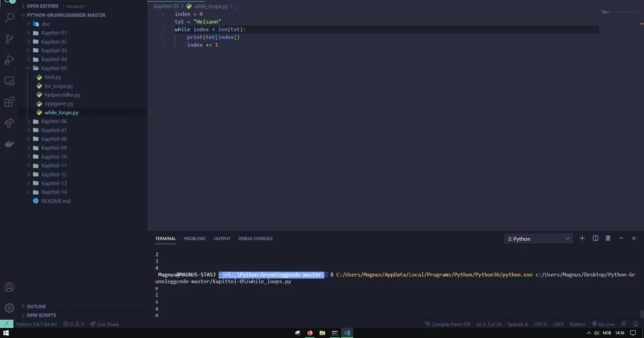Click the errors and warnings counter
This screenshot has height=338, width=644.
74,324
